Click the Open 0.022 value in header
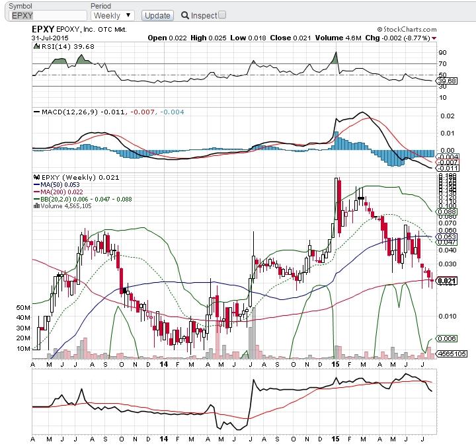The height and width of the screenshot is (448, 476). tap(167, 38)
